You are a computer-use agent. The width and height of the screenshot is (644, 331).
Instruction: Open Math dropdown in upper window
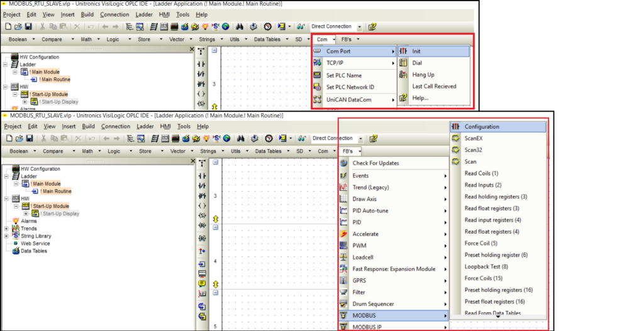[98, 40]
